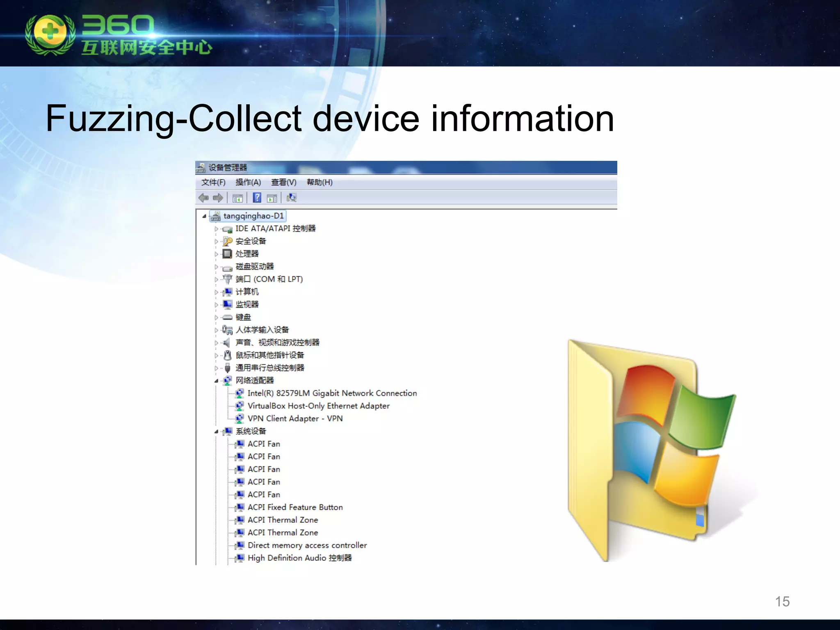This screenshot has height=630, width=840.
Task: Expand the 键盘 node
Action: (x=216, y=317)
